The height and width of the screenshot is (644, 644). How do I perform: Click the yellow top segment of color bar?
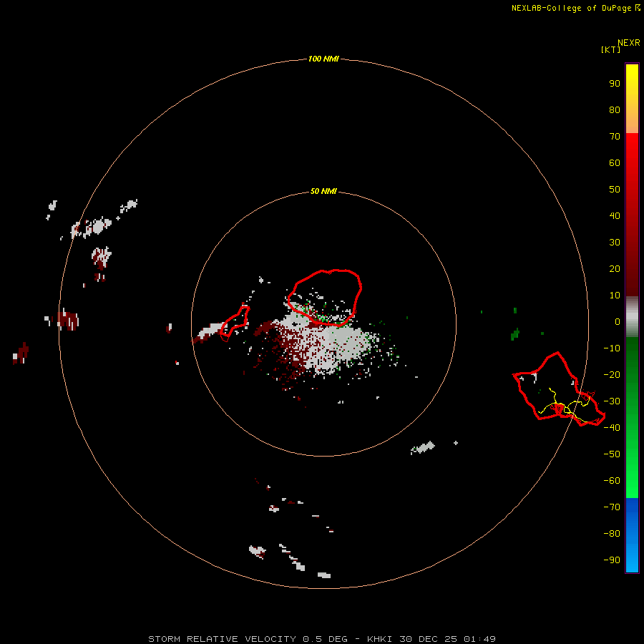coord(632,99)
